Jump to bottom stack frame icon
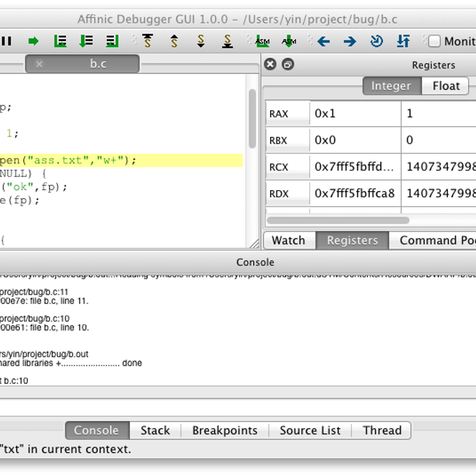 [228, 41]
